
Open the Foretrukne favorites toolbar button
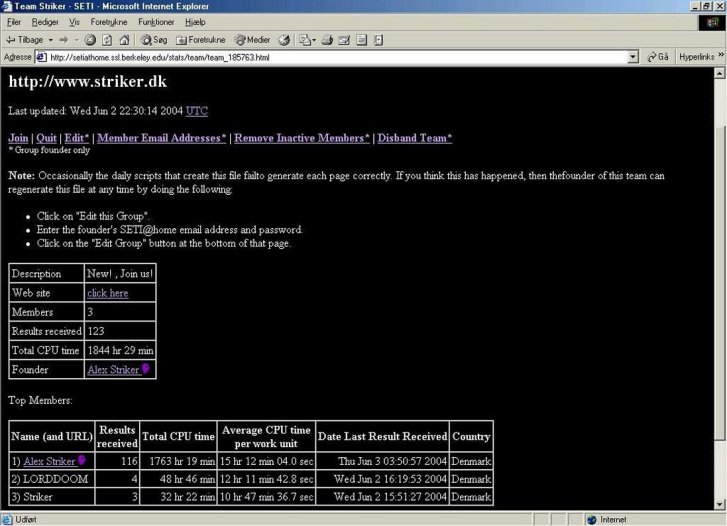pos(201,40)
